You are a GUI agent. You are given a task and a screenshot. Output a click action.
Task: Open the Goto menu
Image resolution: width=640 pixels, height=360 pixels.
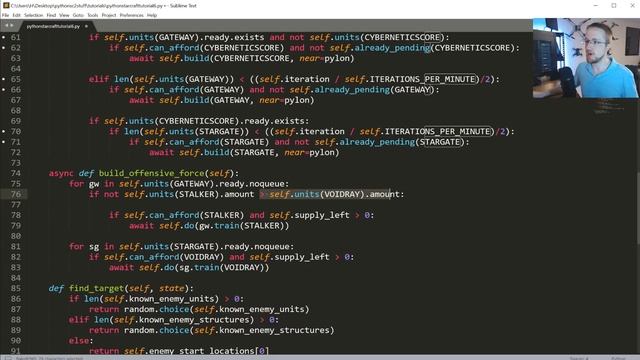(x=78, y=15)
